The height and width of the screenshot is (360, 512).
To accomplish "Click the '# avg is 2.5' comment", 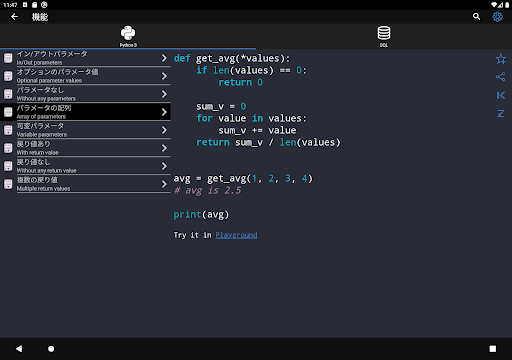I will pos(207,191).
